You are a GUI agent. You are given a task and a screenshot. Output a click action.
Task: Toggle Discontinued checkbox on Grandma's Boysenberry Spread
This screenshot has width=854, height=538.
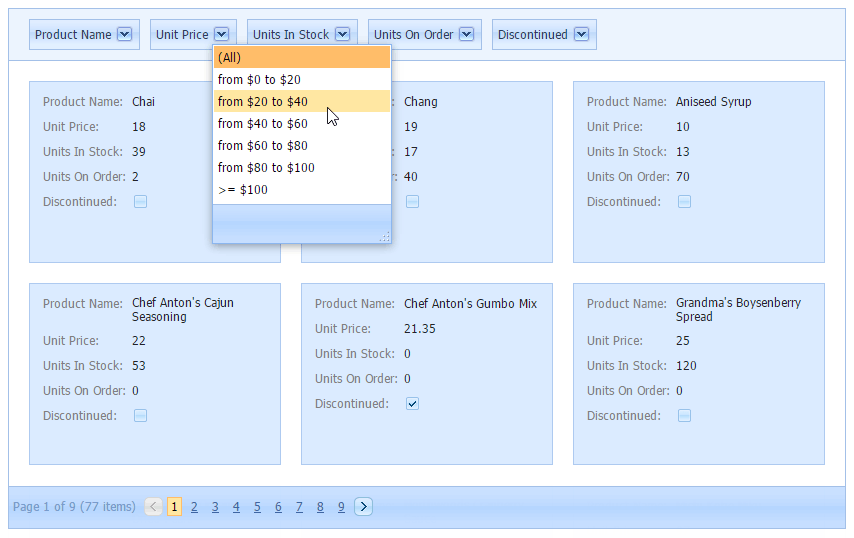(684, 416)
